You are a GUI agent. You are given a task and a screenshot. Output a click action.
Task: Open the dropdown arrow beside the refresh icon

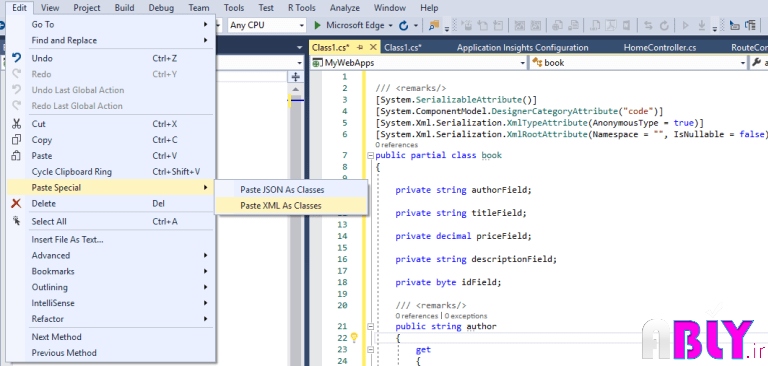click(416, 25)
